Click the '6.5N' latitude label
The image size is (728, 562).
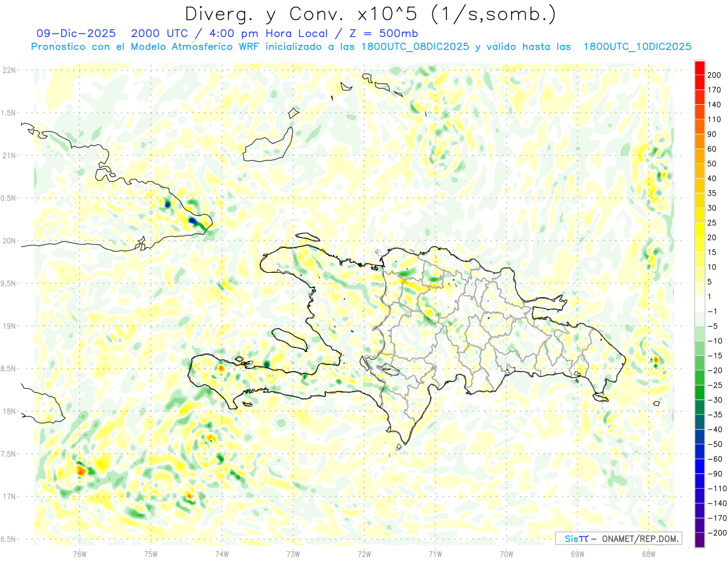[9, 540]
